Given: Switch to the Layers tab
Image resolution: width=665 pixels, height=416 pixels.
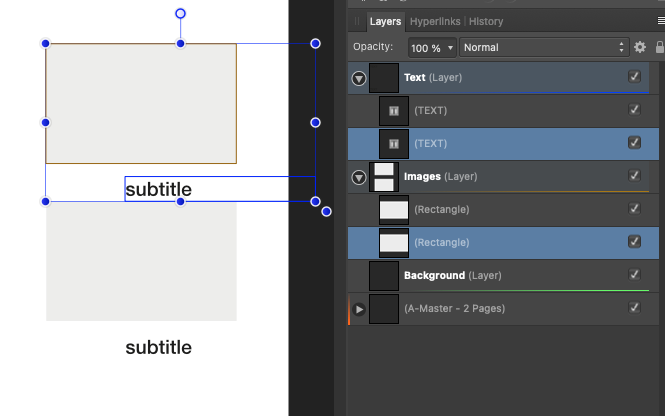Looking at the screenshot, I should click(x=385, y=21).
